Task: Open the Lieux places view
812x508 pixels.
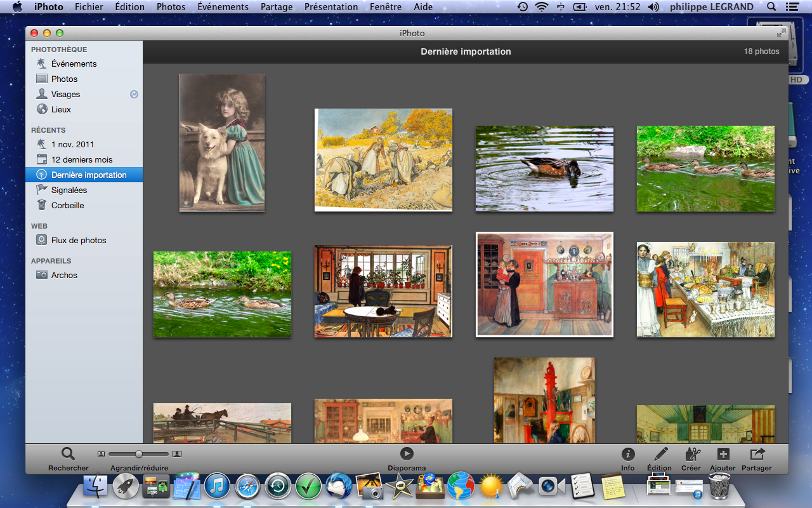Action: click(61, 109)
